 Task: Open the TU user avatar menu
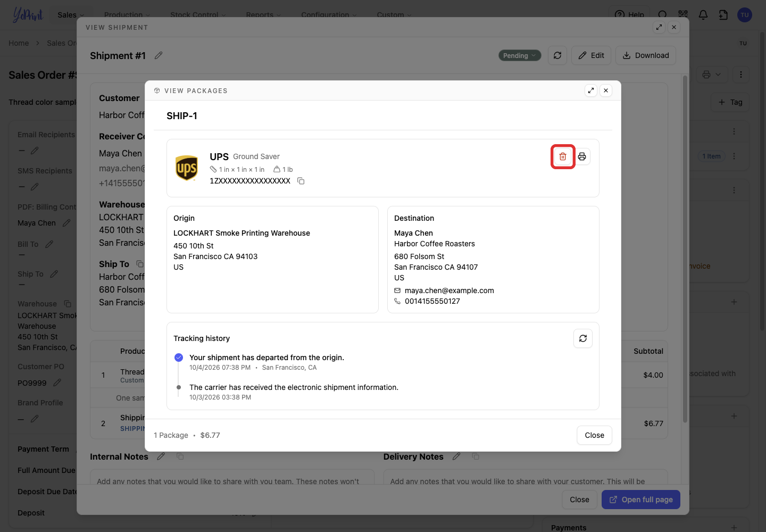745,15
